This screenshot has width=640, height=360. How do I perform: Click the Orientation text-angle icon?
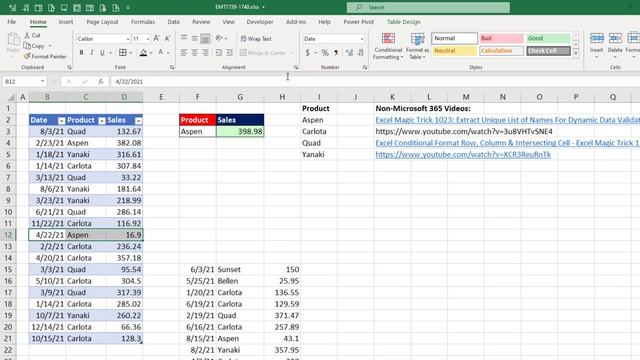point(220,38)
